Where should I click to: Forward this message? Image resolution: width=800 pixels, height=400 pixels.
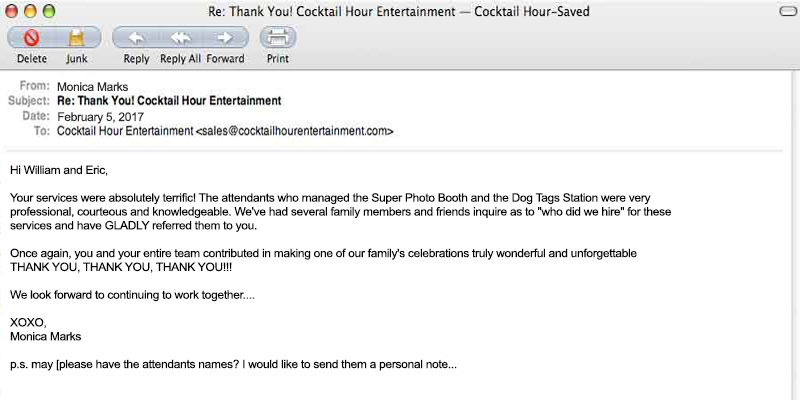click(225, 39)
